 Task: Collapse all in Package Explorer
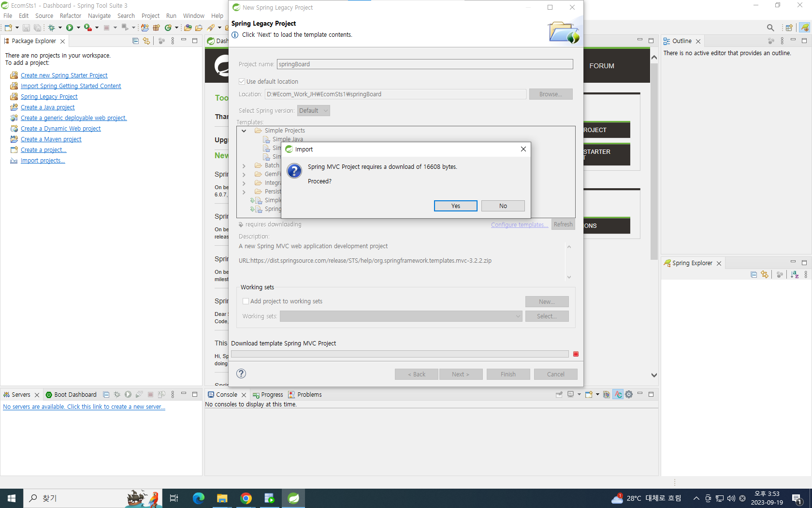135,41
